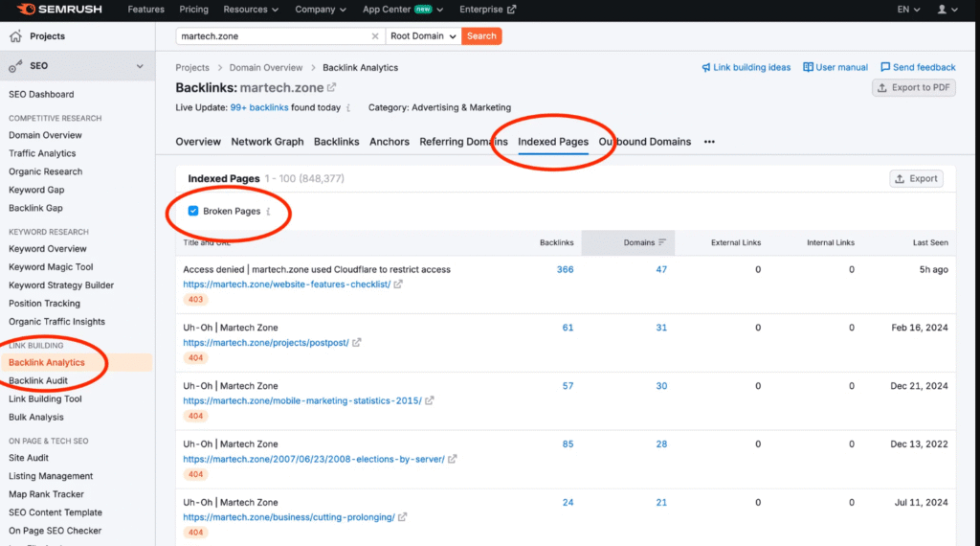Open the Outbound Domains tab

point(645,142)
